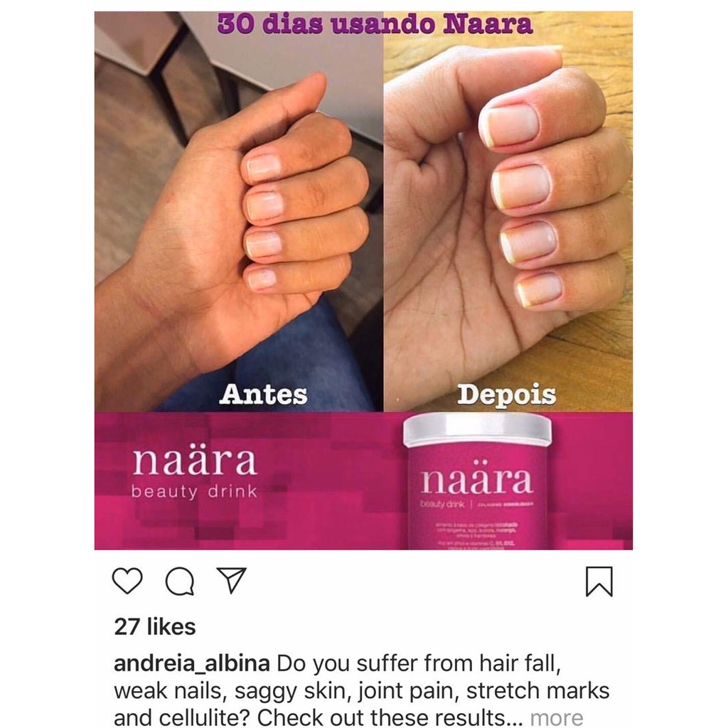Tap the 'Depois' after photo
This screenshot has height=728, width=728.
point(508,211)
